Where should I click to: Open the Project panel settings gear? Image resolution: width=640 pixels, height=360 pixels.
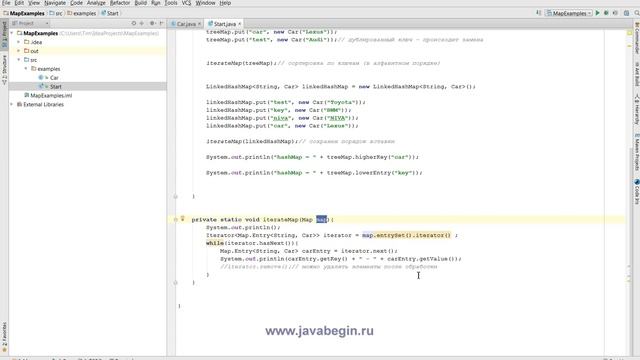152,23
